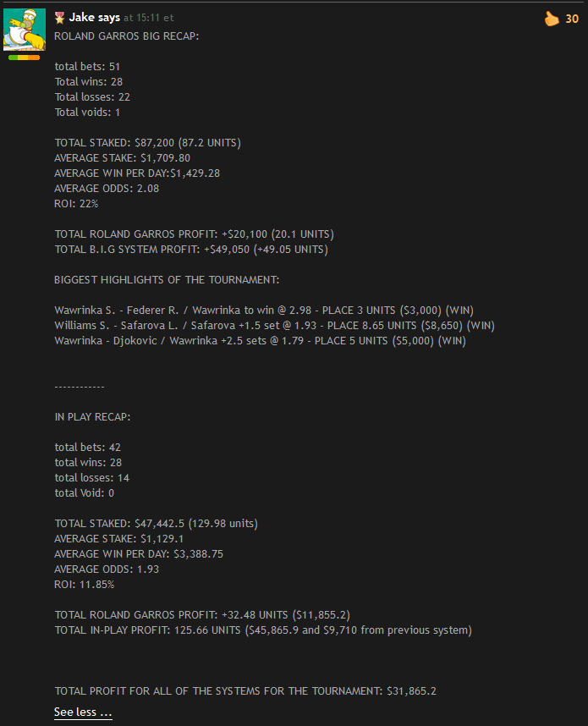Click the Williams S. - Safarova L. bet line

[x=275, y=326]
